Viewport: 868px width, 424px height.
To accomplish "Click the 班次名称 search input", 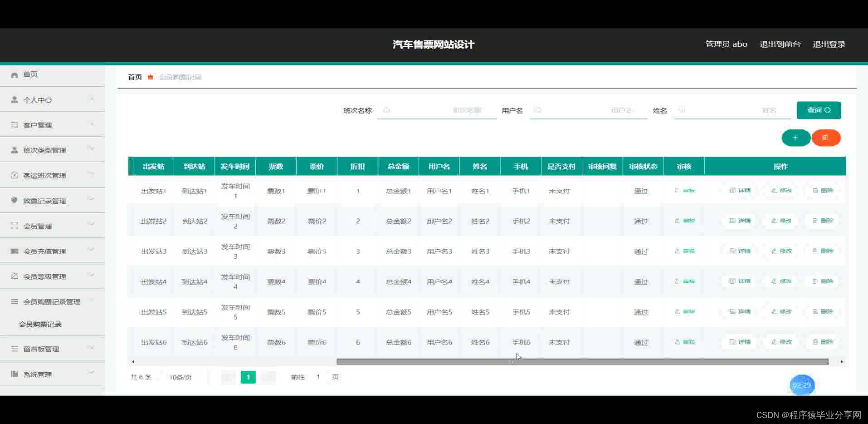I will coord(437,110).
